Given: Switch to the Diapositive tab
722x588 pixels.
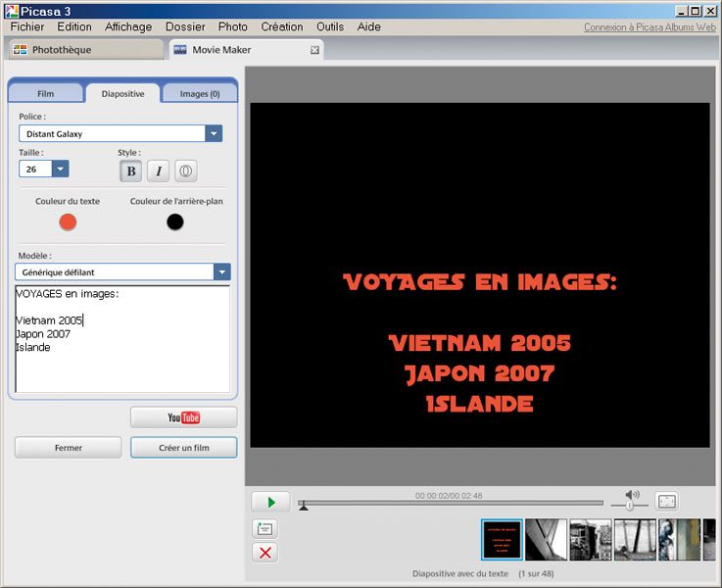Looking at the screenshot, I should [x=122, y=93].
